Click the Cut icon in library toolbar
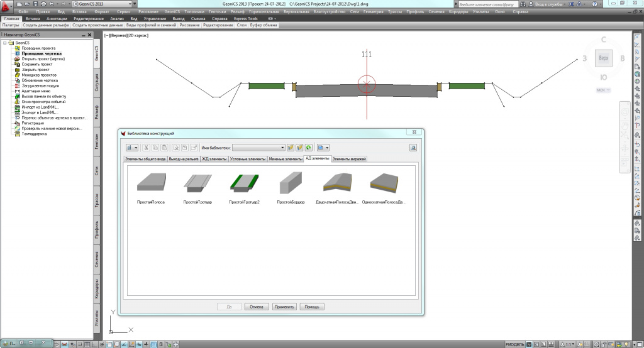 (147, 148)
